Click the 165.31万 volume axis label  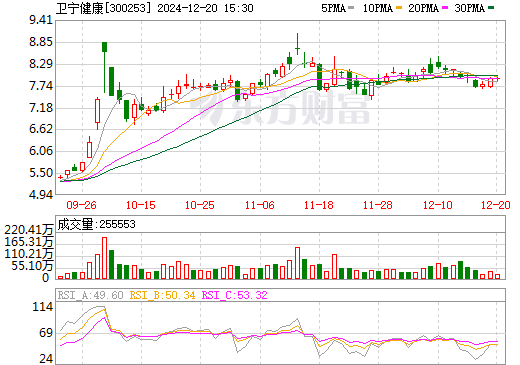29,242
